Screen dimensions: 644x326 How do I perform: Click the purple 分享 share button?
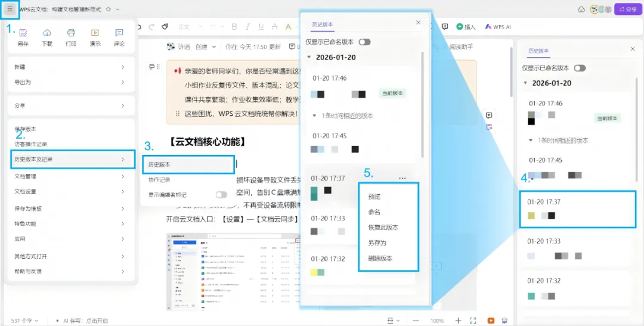tap(627, 9)
